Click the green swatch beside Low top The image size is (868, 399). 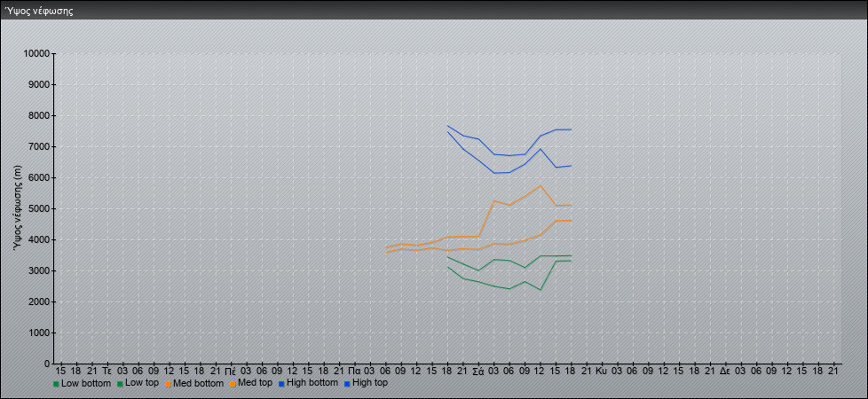pyautogui.click(x=120, y=384)
